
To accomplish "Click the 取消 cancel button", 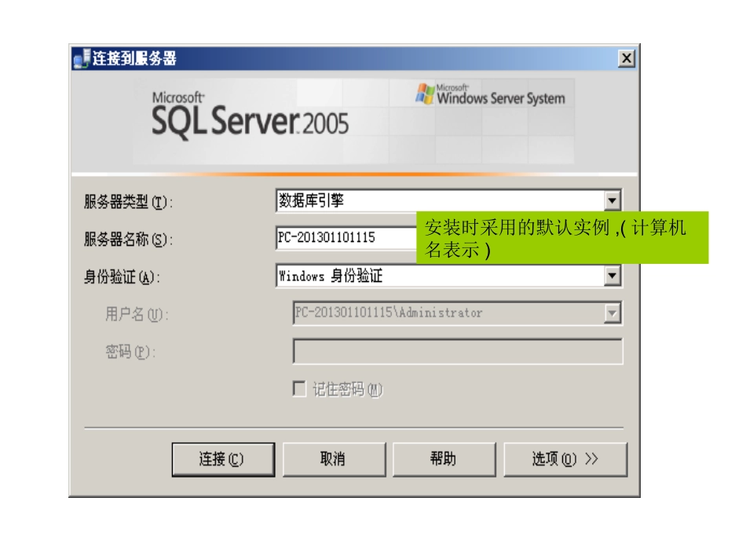I will point(334,459).
